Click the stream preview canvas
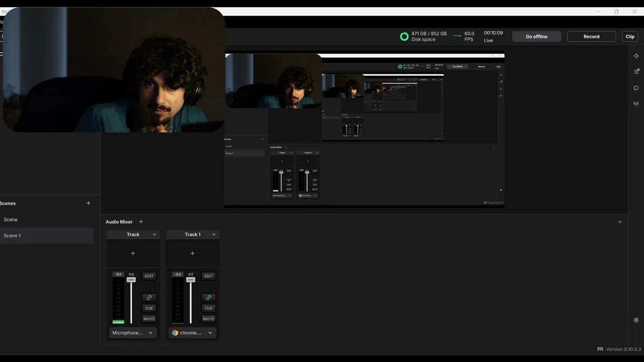 [x=364, y=130]
